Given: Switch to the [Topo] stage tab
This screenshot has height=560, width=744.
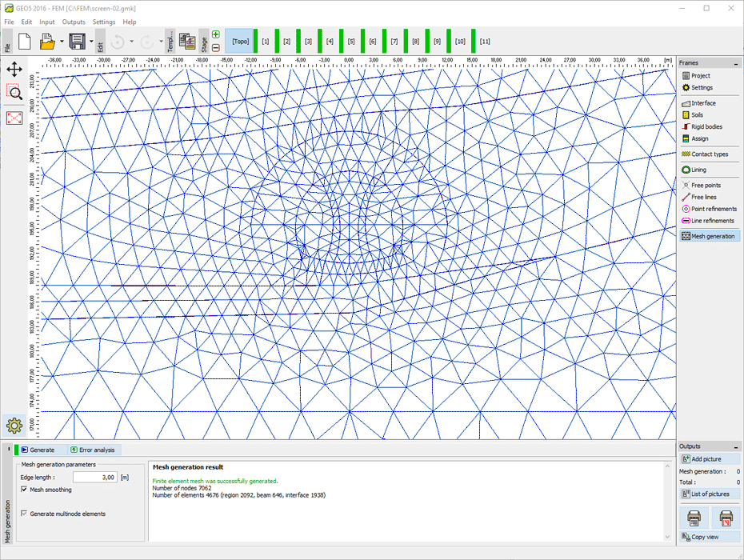Looking at the screenshot, I should coord(240,41).
